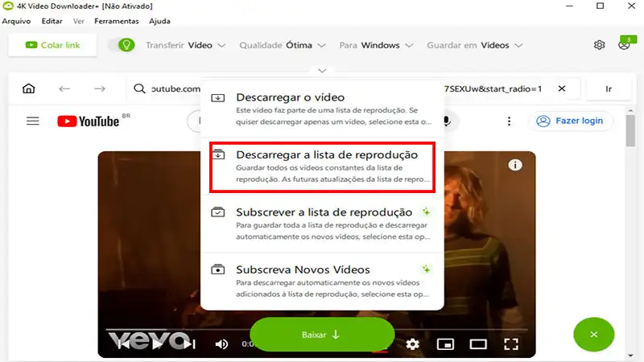
Task: Click the scrollbar up arrow
Action: pyautogui.click(x=631, y=110)
